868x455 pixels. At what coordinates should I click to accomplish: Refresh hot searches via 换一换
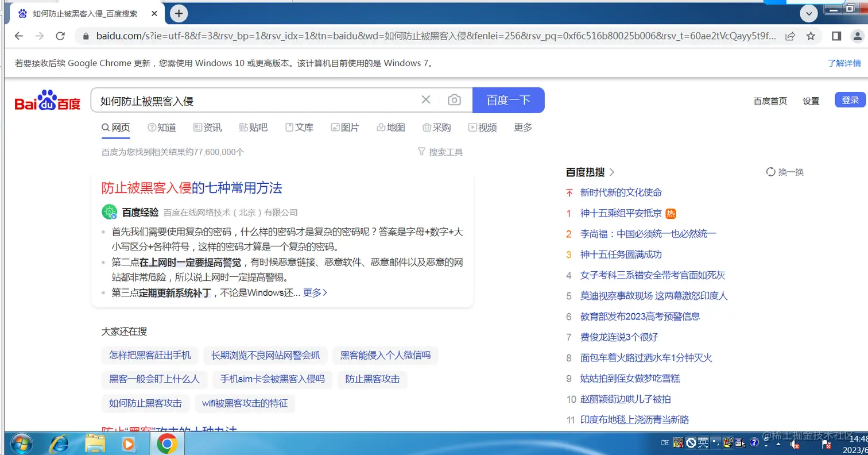click(785, 172)
